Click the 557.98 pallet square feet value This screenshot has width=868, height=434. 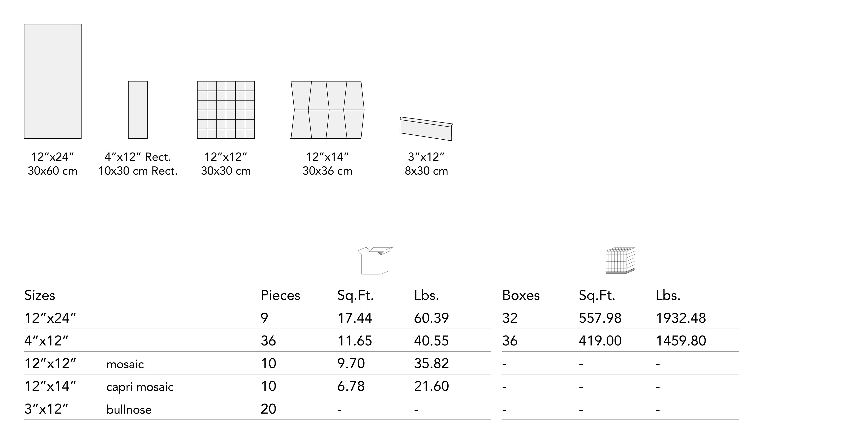(x=600, y=318)
